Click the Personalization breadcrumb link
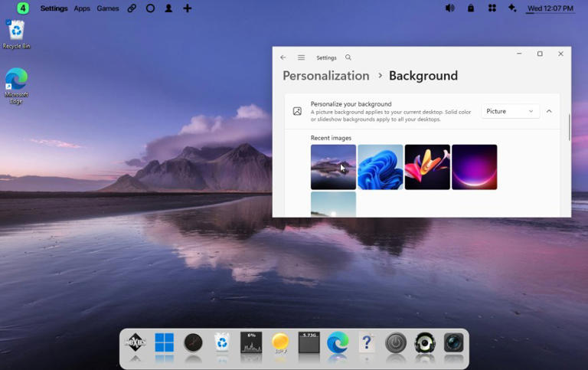 pyautogui.click(x=326, y=76)
